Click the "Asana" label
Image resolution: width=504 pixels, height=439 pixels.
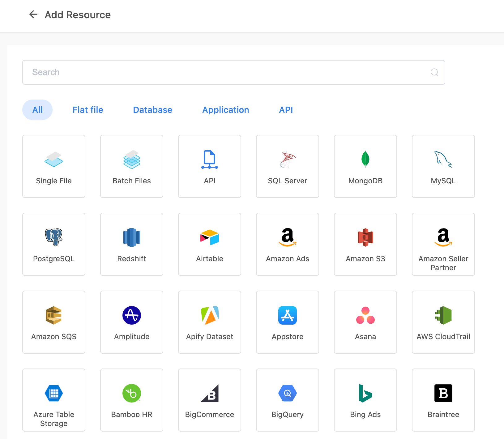point(365,337)
